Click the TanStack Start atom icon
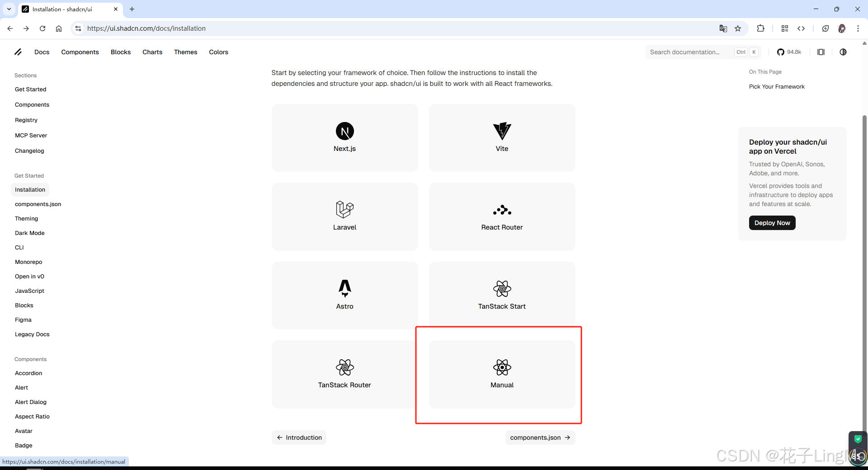The width and height of the screenshot is (868, 470). 502,288
